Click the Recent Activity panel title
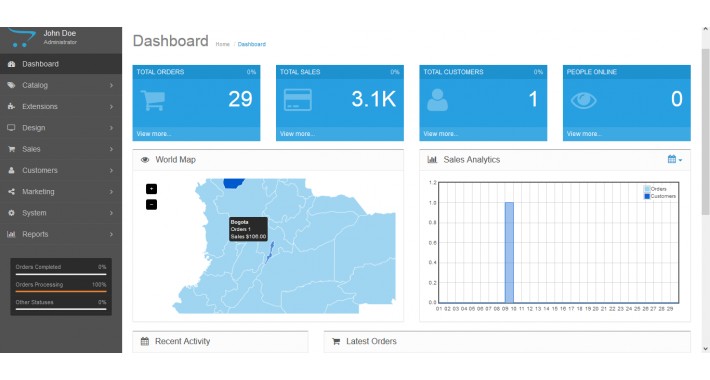This screenshot has height=380, width=710. point(182,342)
